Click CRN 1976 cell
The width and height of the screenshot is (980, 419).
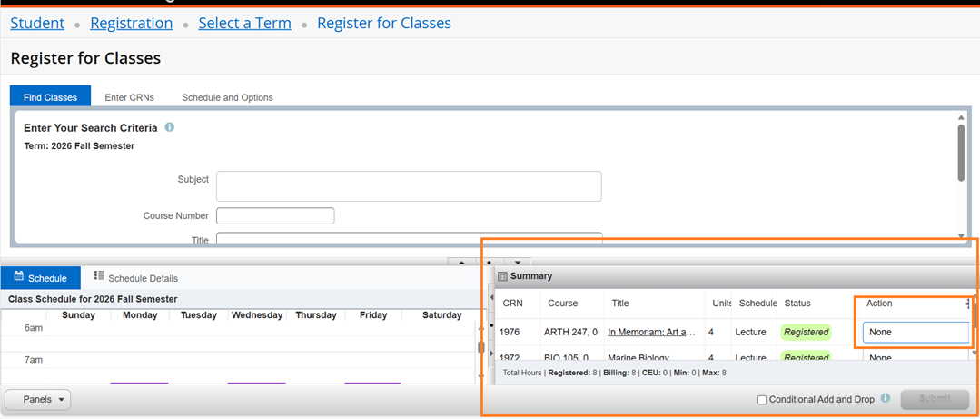(510, 332)
